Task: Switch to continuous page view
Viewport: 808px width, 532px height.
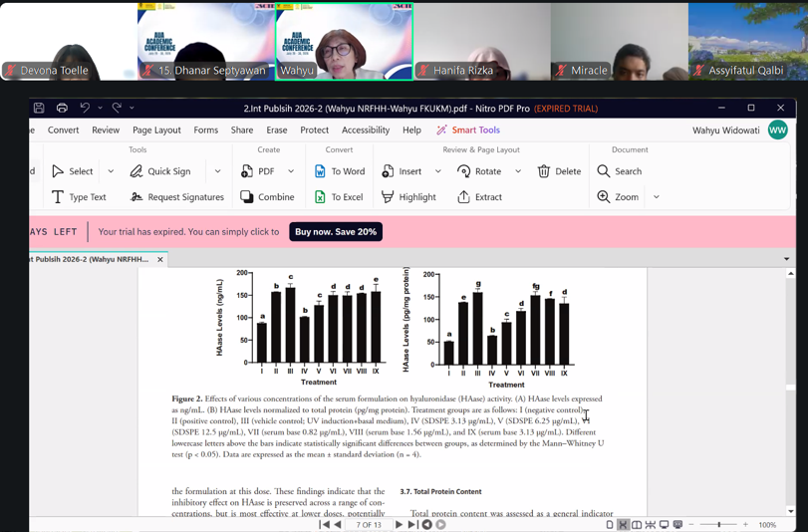Action: point(623,525)
